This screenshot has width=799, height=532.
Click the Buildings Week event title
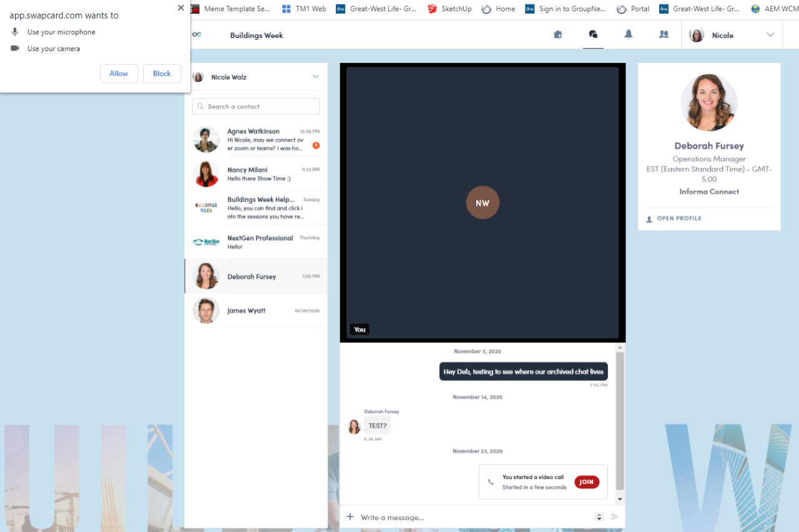[x=257, y=36]
